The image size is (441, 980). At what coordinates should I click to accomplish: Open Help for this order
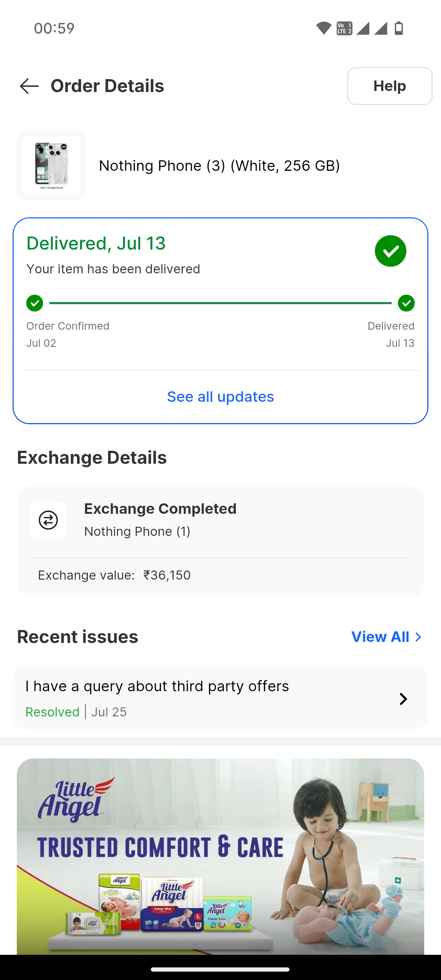click(389, 86)
